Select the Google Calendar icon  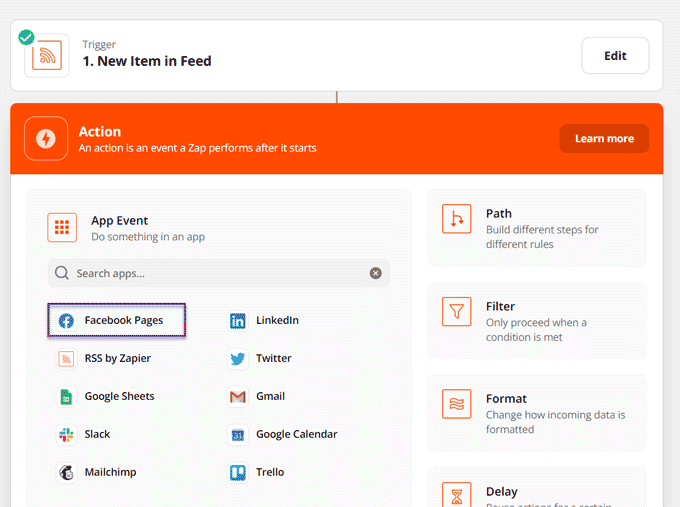pos(238,435)
